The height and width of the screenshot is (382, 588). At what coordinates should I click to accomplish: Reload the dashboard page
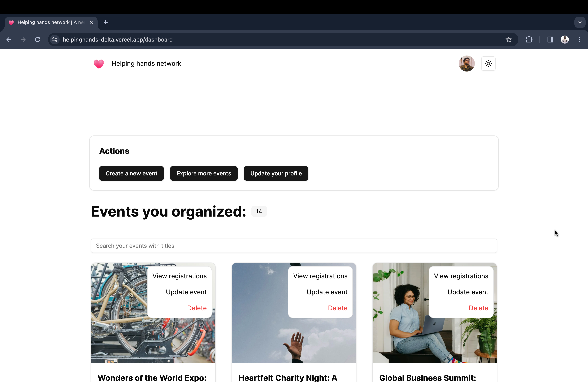coord(38,40)
